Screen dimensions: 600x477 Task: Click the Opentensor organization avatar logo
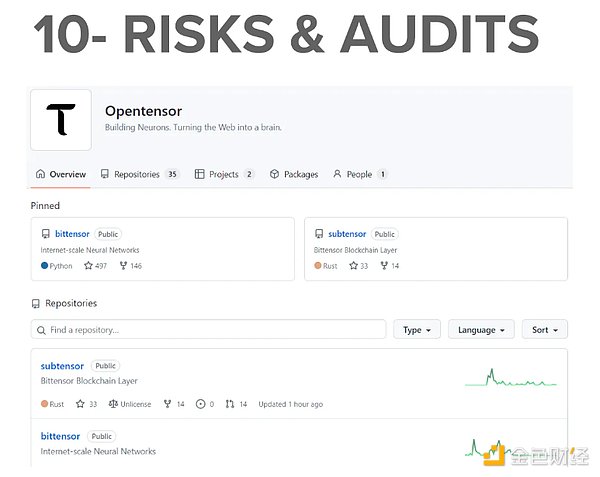point(61,120)
